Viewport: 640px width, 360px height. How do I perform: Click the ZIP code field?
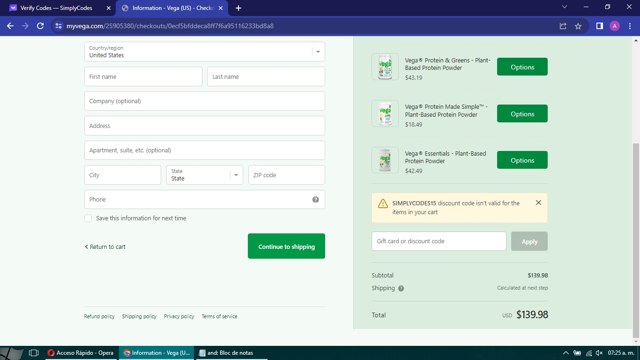pyautogui.click(x=287, y=175)
